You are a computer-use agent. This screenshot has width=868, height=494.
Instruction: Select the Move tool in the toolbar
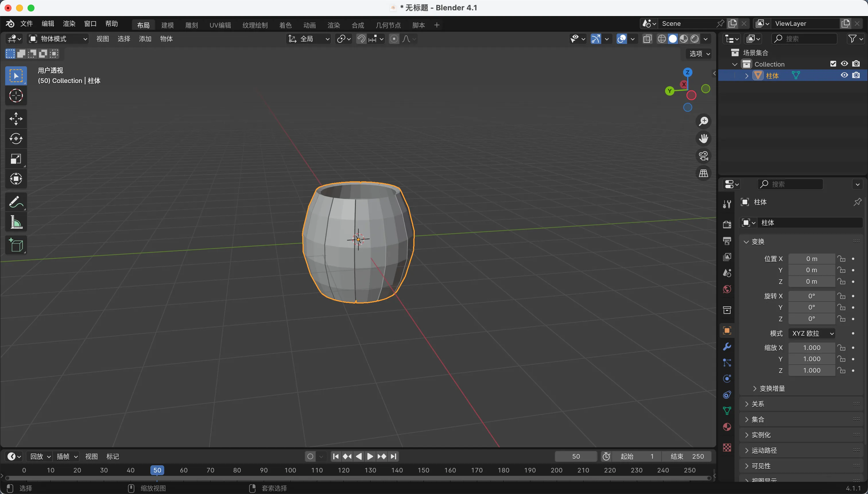pos(16,119)
